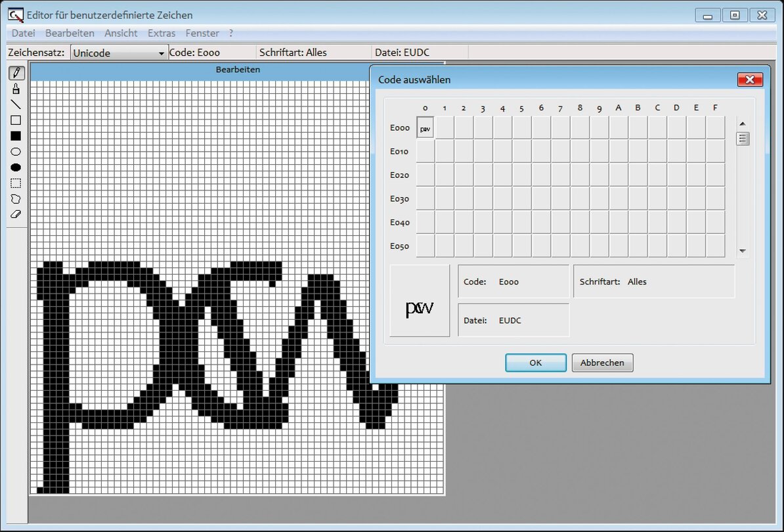This screenshot has height=532, width=784.
Task: Click OK in Code auswählen dialog
Action: [x=535, y=363]
